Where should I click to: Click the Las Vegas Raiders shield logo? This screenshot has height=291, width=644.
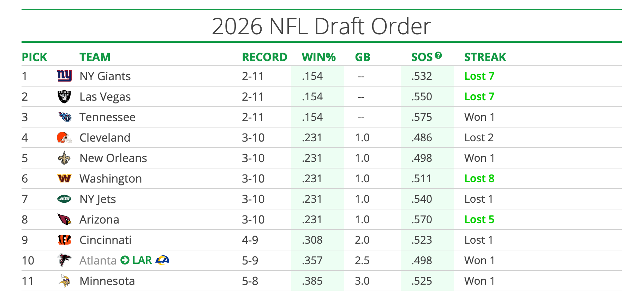point(64,96)
